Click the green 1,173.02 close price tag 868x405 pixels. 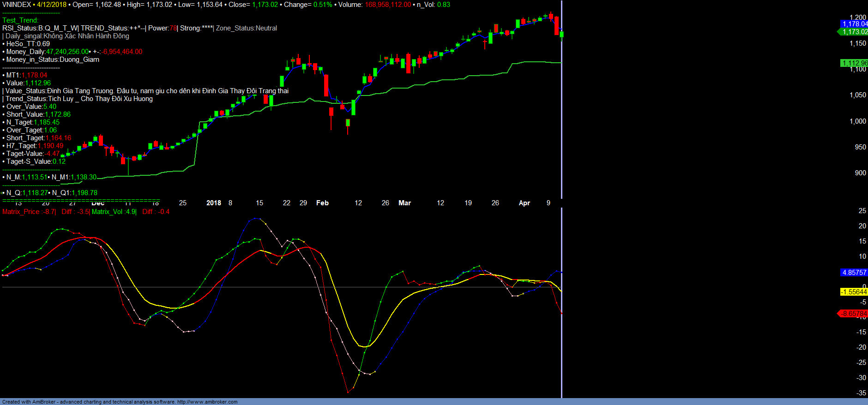(x=854, y=32)
